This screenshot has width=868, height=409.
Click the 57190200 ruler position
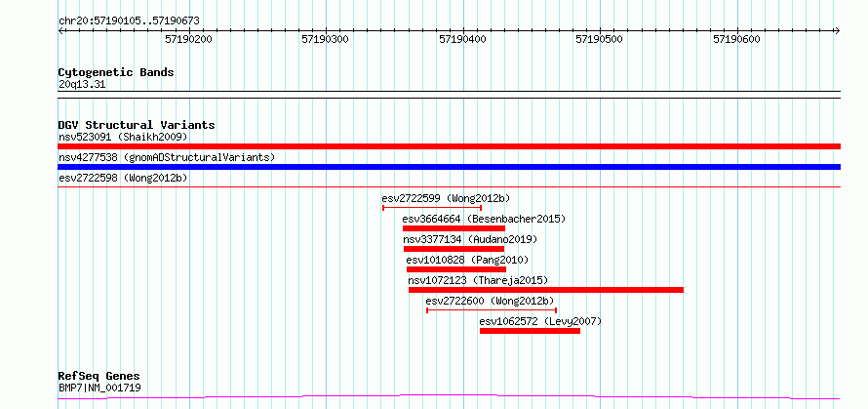tap(189, 39)
